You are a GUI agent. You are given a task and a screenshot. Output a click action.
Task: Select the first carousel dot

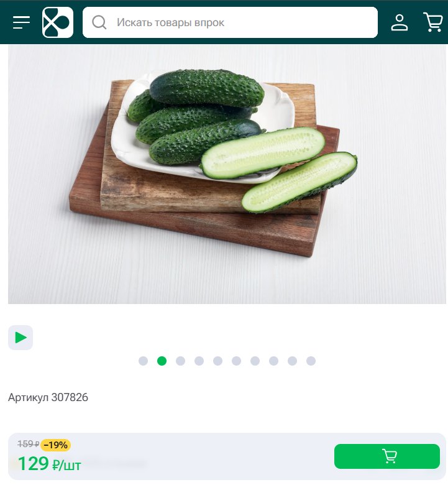143,361
